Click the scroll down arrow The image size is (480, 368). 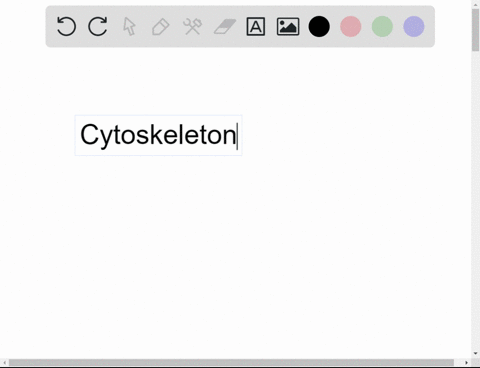pyautogui.click(x=475, y=353)
